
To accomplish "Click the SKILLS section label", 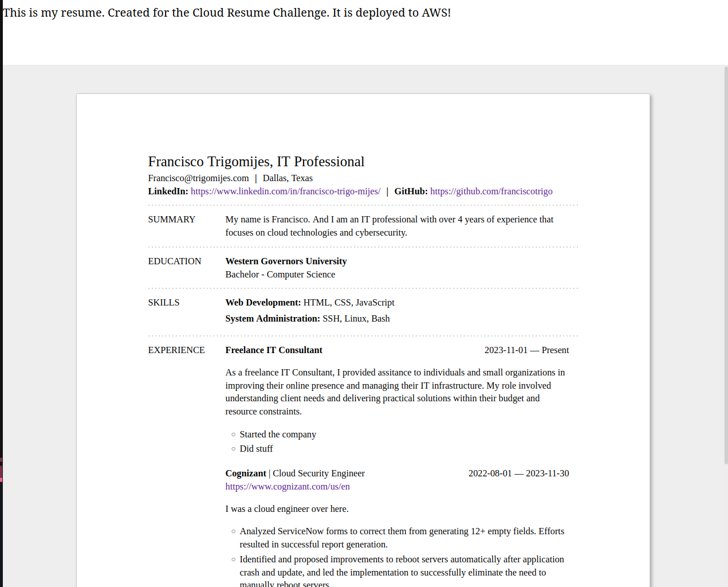I will click(164, 303).
